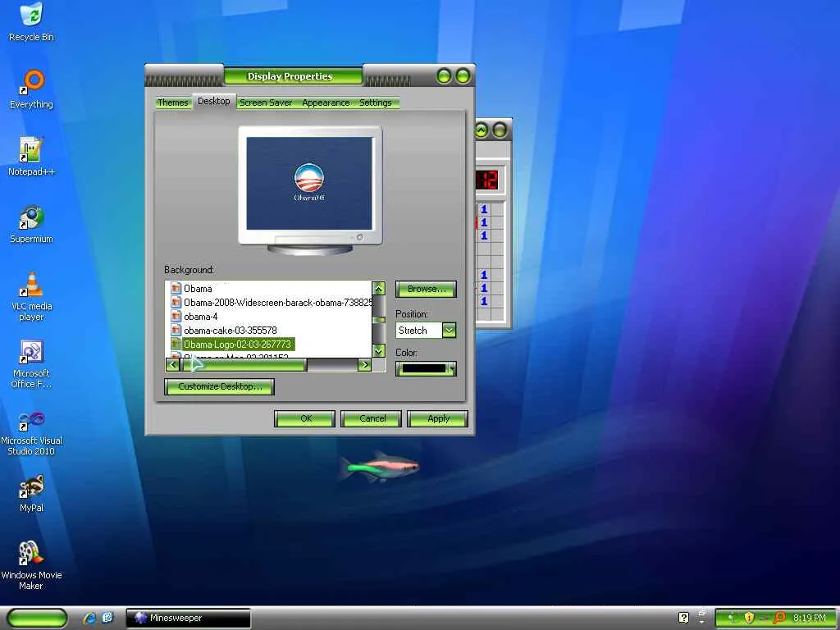Click the security shield tray icon
This screenshot has height=630, width=840.
(749, 618)
